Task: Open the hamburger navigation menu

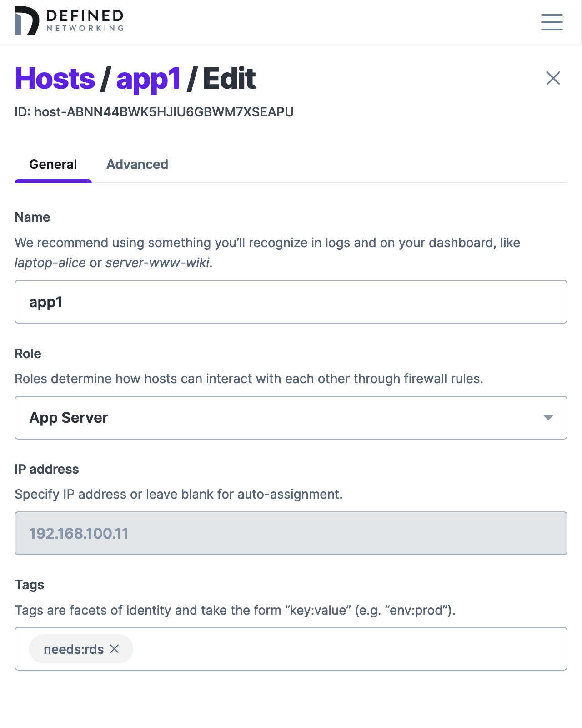Action: coord(552,23)
